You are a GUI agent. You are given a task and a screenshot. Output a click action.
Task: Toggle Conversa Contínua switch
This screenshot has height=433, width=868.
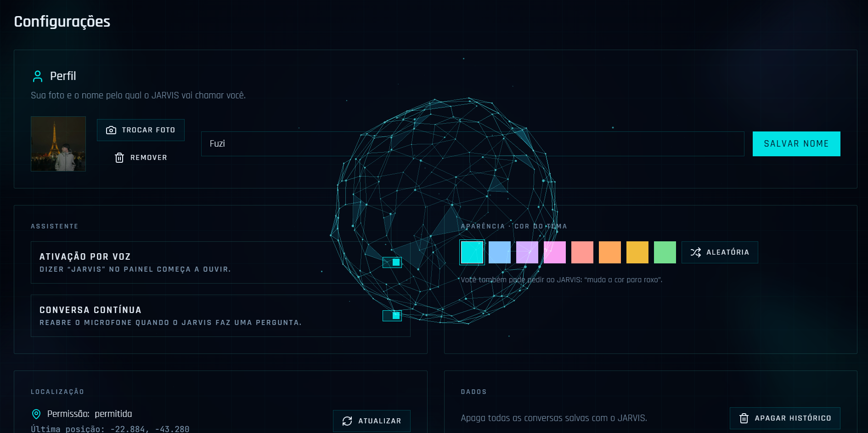[x=392, y=316]
